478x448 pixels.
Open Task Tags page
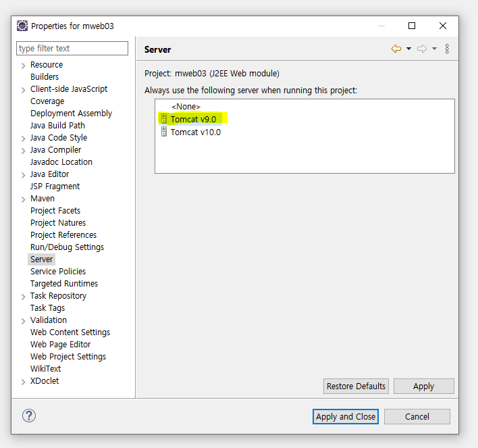pyautogui.click(x=47, y=308)
